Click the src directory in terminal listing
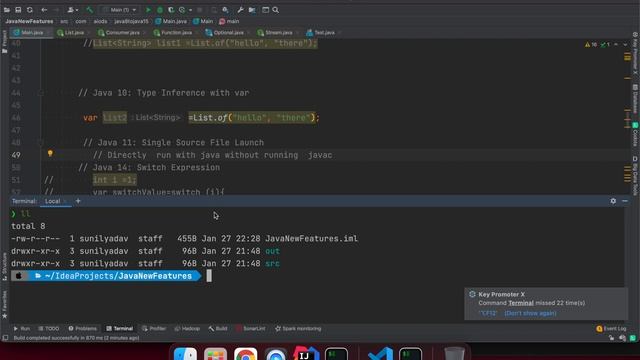The height and width of the screenshot is (360, 640). (273, 264)
